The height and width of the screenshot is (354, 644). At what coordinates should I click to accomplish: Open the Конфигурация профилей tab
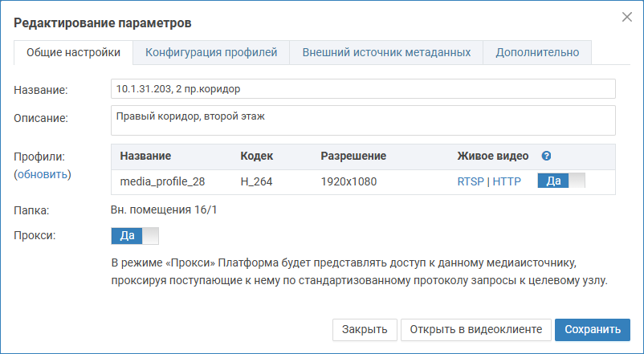click(x=211, y=52)
